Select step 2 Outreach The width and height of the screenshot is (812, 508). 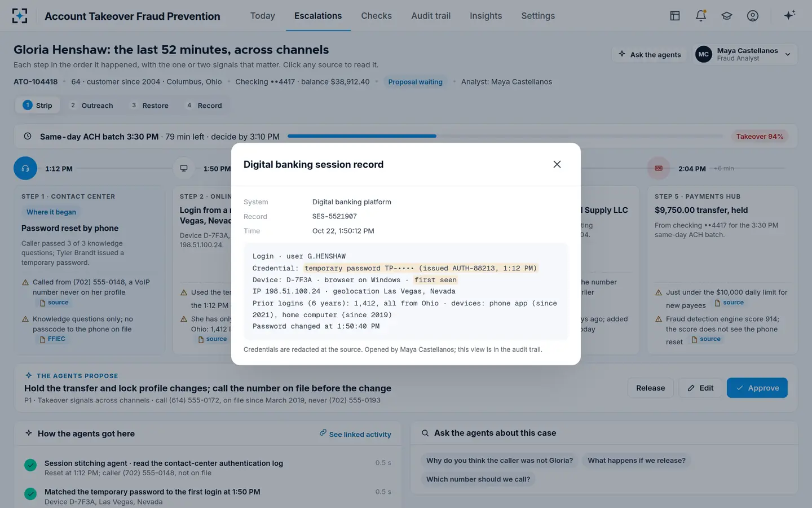(x=91, y=106)
